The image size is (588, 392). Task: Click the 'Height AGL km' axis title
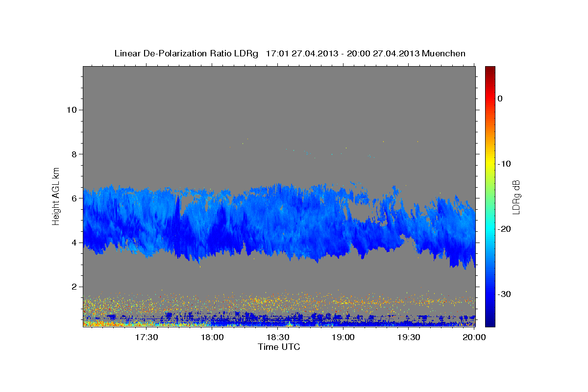click(56, 196)
